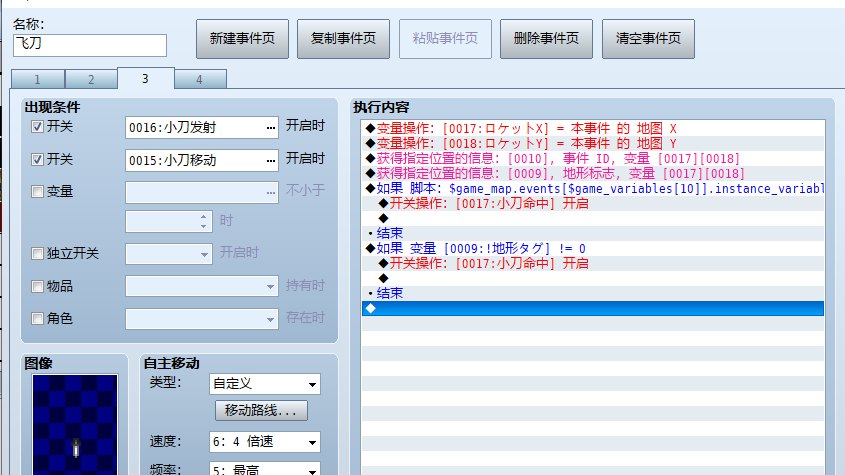Open the 角色 dropdown list
Viewport: 845px width, 475px height.
click(270, 319)
